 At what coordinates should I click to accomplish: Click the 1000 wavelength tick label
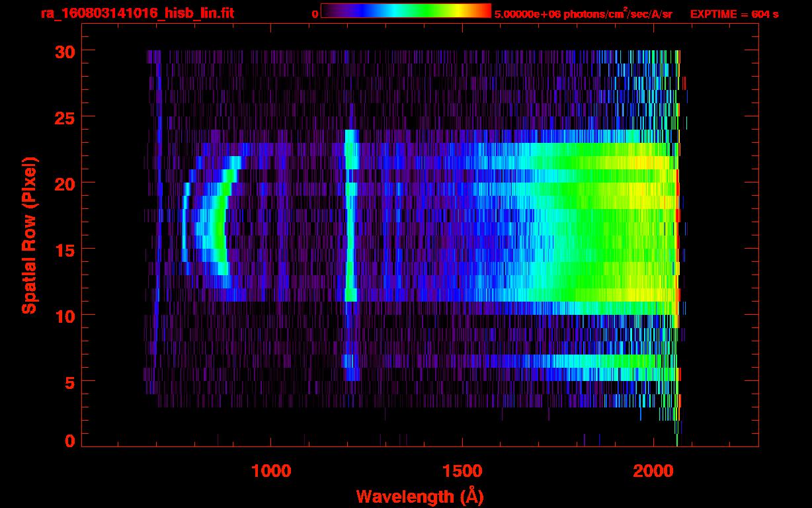coord(271,471)
